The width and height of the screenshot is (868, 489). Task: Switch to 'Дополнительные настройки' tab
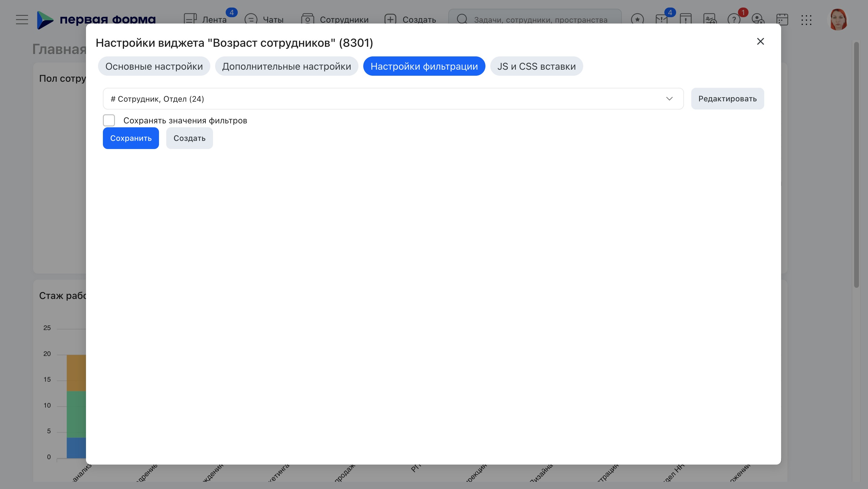coord(286,66)
